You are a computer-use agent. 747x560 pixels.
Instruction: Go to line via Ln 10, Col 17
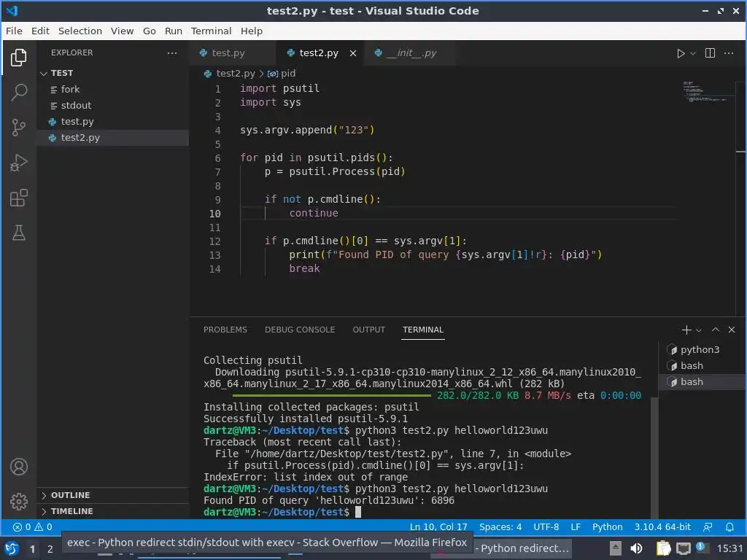click(x=438, y=526)
